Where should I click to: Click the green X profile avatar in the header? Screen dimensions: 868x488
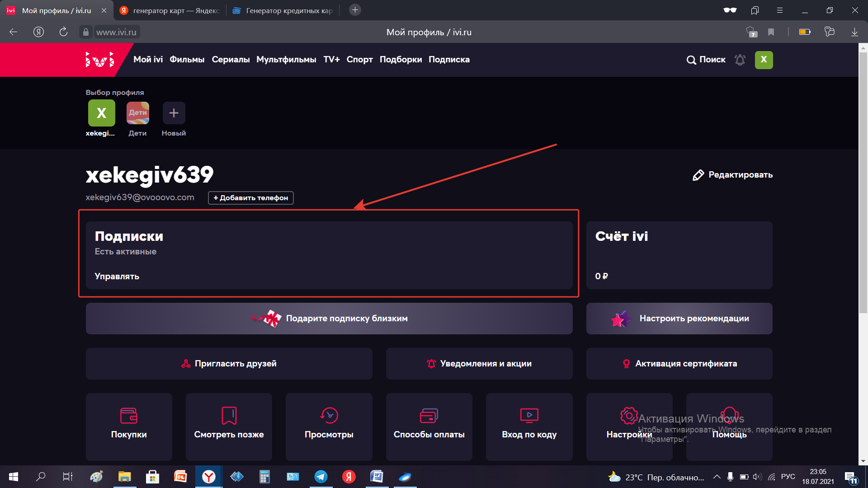click(x=764, y=60)
